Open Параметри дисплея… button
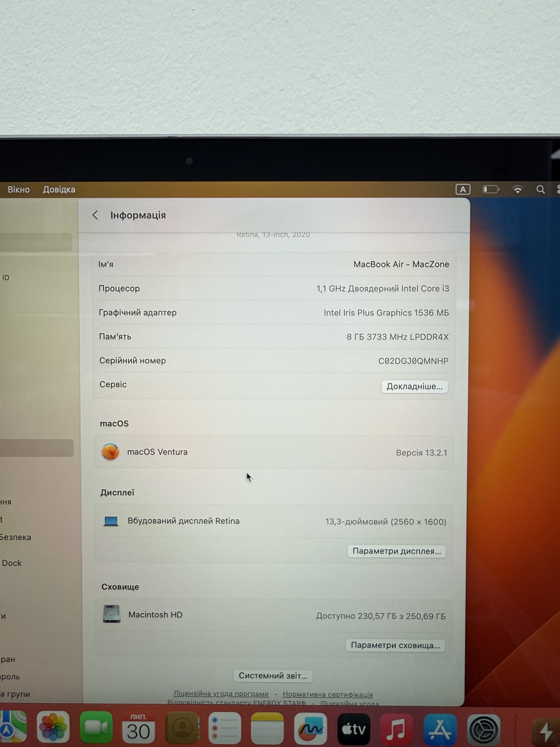This screenshot has height=747, width=560. click(x=397, y=551)
